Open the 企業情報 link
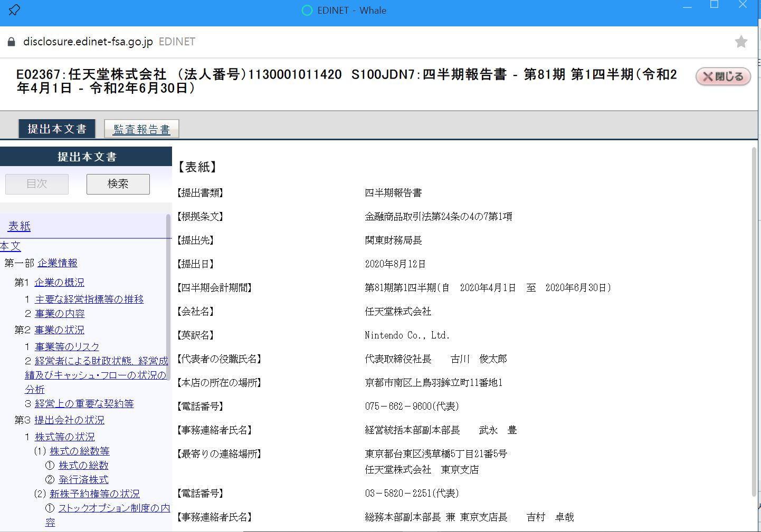The height and width of the screenshot is (532, 761). tap(58, 263)
